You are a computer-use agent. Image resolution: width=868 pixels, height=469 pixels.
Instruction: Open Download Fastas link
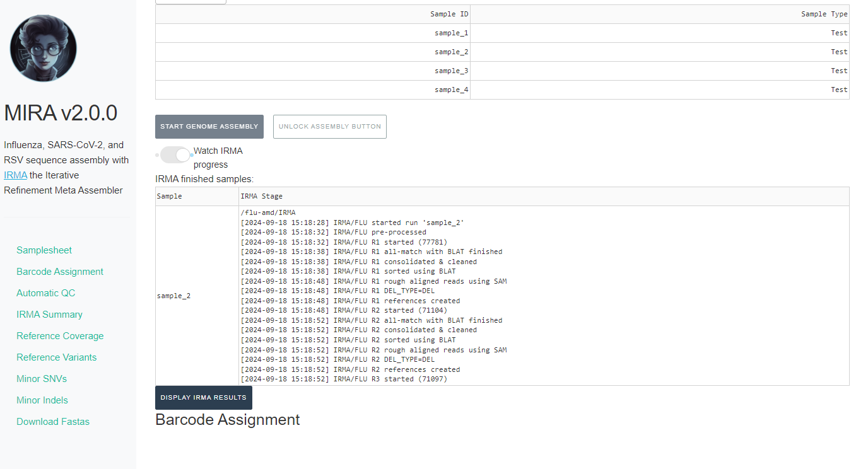[x=53, y=422]
